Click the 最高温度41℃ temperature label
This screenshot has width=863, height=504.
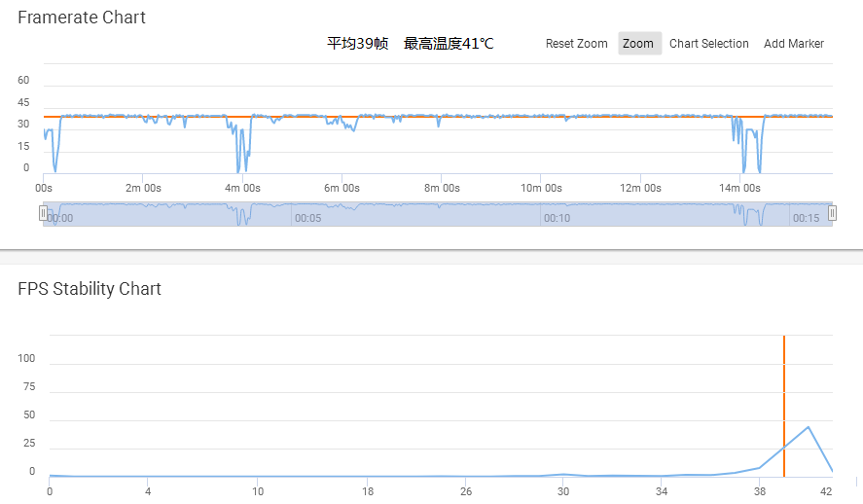point(449,44)
